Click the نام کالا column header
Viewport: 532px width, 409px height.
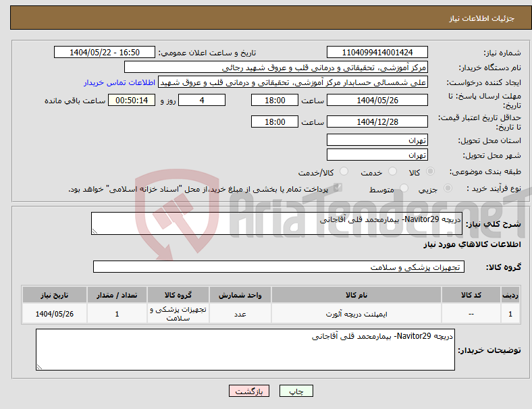pyautogui.click(x=356, y=295)
